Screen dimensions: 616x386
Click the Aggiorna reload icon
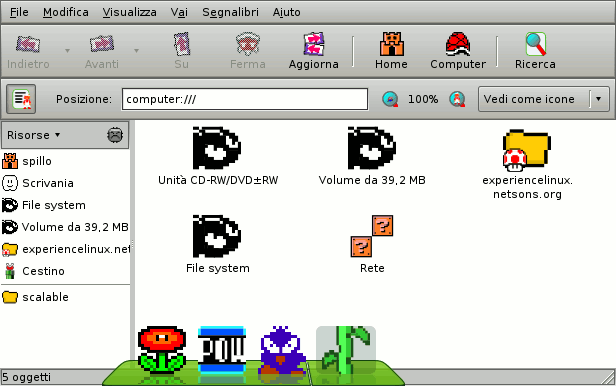click(x=313, y=44)
